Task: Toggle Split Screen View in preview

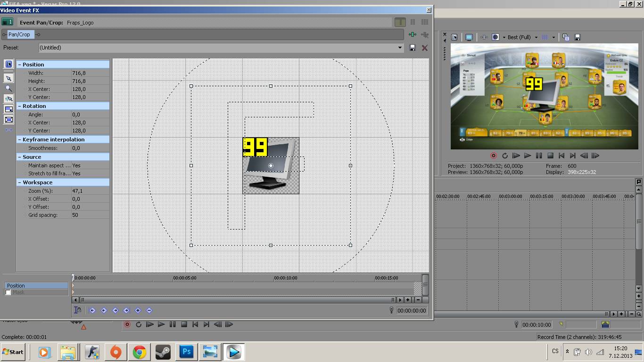Action: (x=495, y=37)
